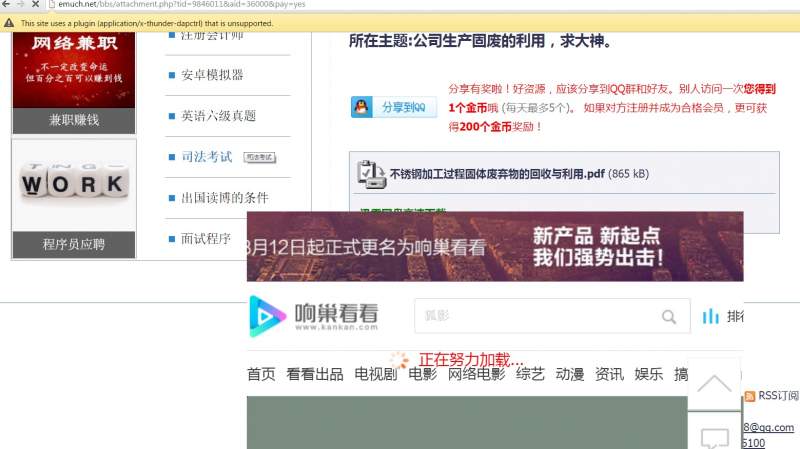Screen dimensions: 800x449
Task: Click the 兼职赚钱 caption button
Action: tap(74, 120)
